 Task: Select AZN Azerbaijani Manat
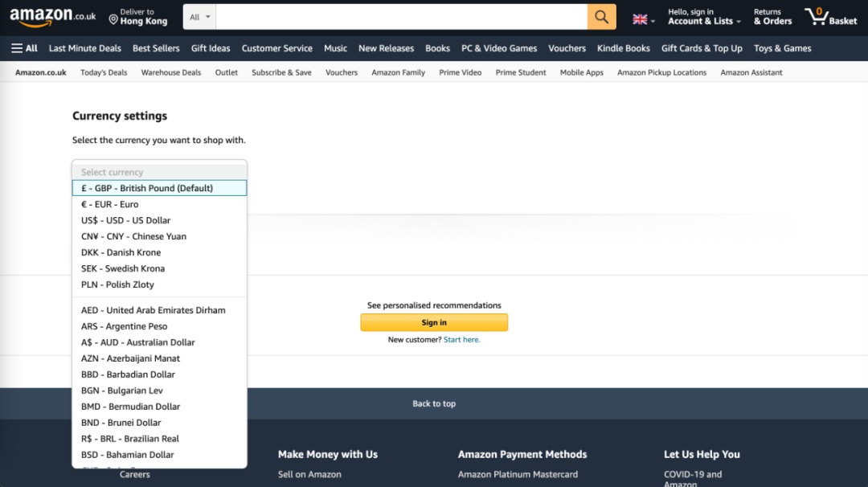coord(159,358)
